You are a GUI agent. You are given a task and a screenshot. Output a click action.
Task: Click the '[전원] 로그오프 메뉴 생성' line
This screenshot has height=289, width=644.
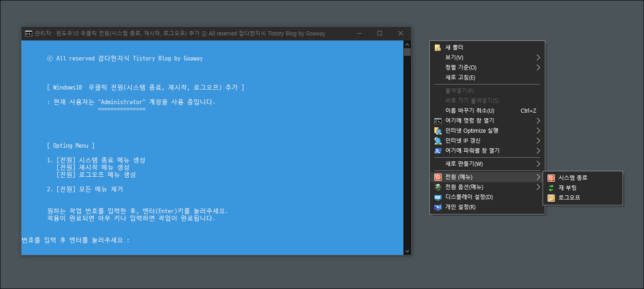[96, 175]
